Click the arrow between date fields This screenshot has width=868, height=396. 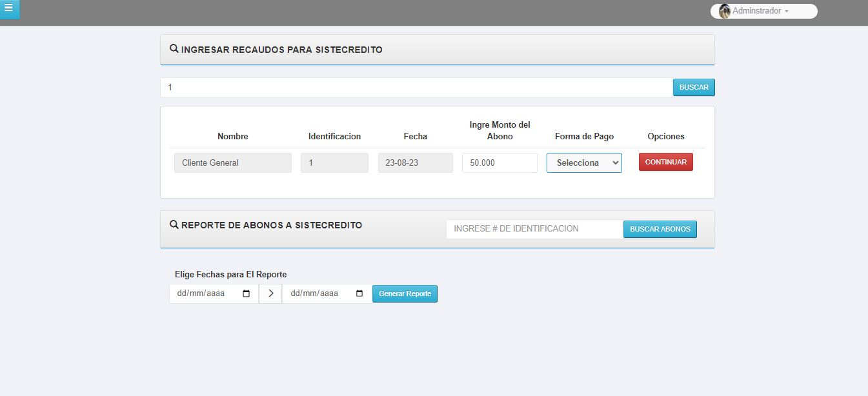pyautogui.click(x=270, y=294)
